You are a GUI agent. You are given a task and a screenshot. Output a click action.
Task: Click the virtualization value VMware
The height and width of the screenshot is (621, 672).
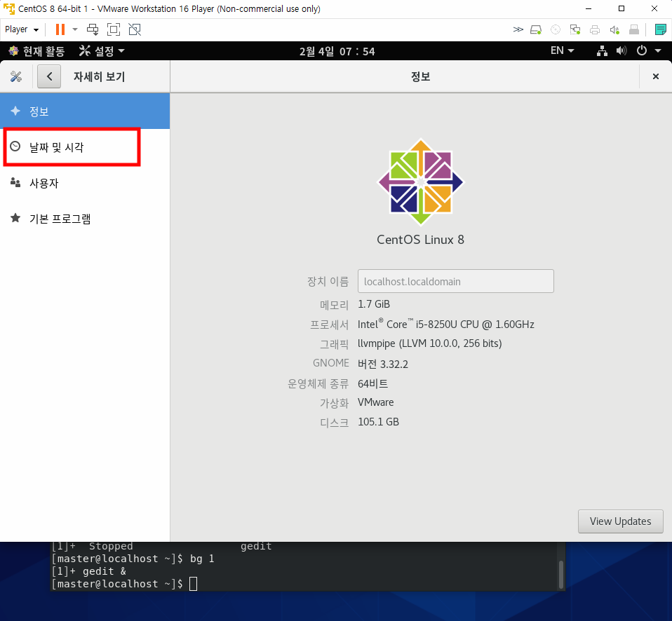pos(376,402)
